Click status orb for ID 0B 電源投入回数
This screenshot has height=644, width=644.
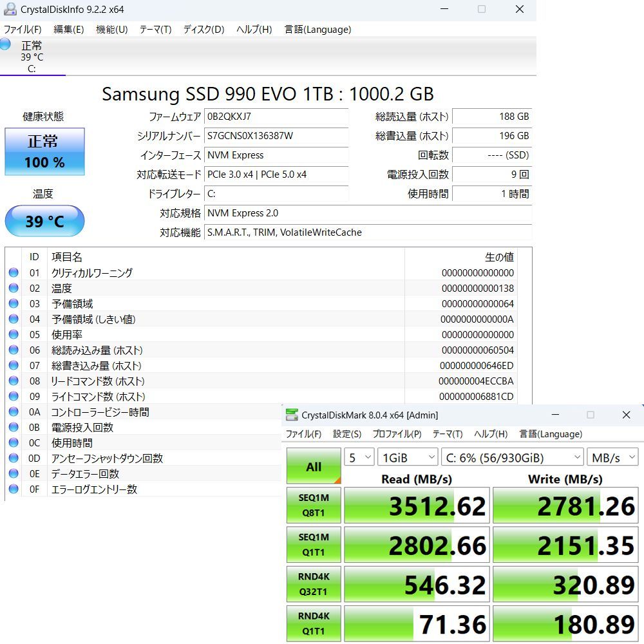14,427
